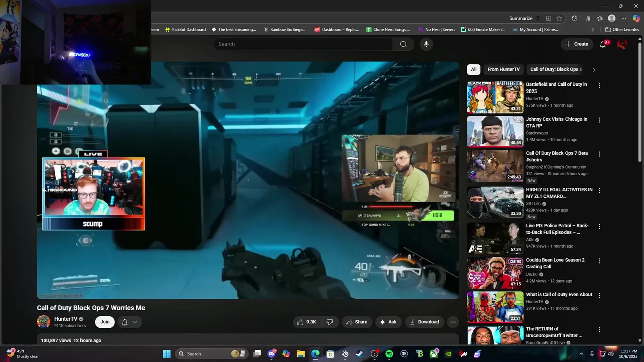Open Live PD: Police Patrol thumbnail

[495, 238]
